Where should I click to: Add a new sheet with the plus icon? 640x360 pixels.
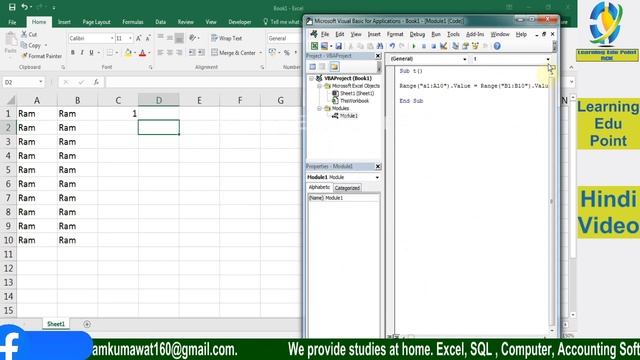click(x=87, y=324)
